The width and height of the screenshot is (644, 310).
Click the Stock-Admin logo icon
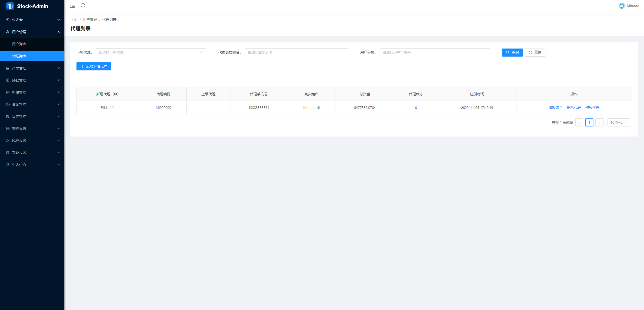point(10,6)
